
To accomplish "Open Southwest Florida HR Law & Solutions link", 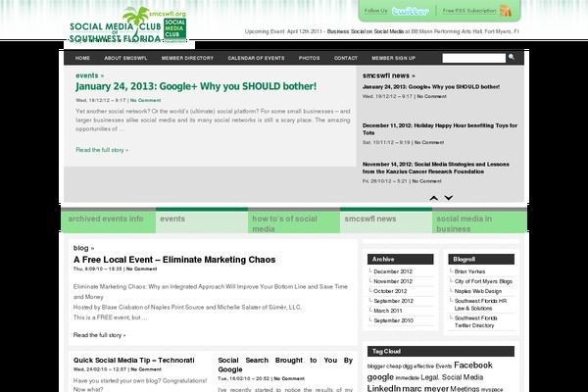I will coord(480,304).
